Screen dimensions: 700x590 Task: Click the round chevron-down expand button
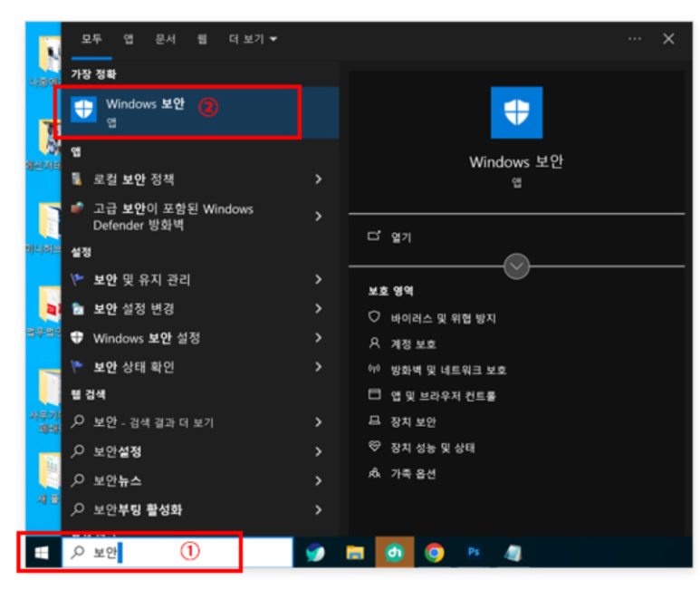516,266
